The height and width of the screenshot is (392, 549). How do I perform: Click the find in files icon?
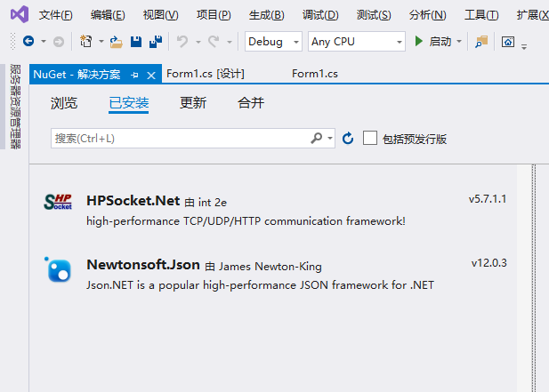pos(481,42)
